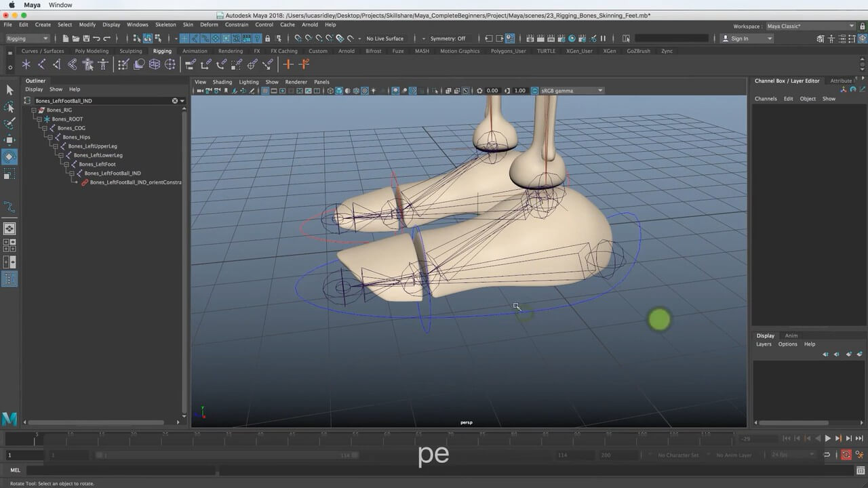Click the Quick Rig humanoid shelf icon

click(x=88, y=64)
